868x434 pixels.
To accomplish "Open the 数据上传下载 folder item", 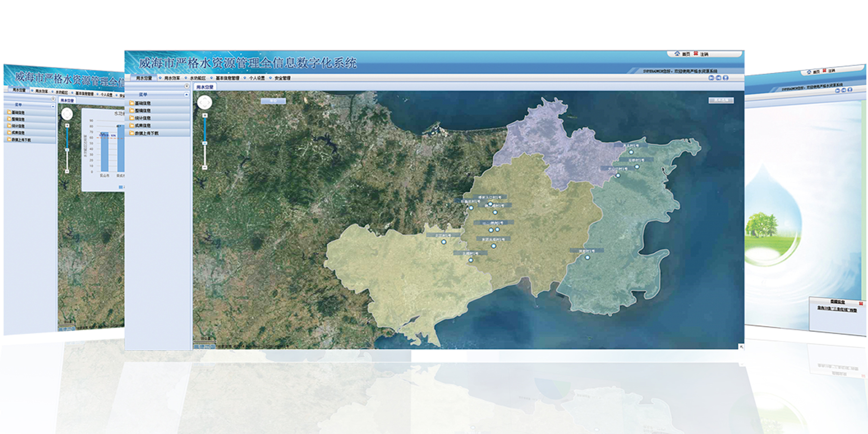I will click(x=146, y=133).
